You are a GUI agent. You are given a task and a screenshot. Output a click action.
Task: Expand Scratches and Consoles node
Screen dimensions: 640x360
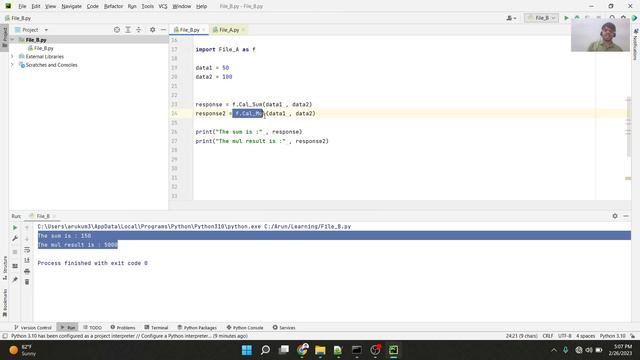point(13,65)
